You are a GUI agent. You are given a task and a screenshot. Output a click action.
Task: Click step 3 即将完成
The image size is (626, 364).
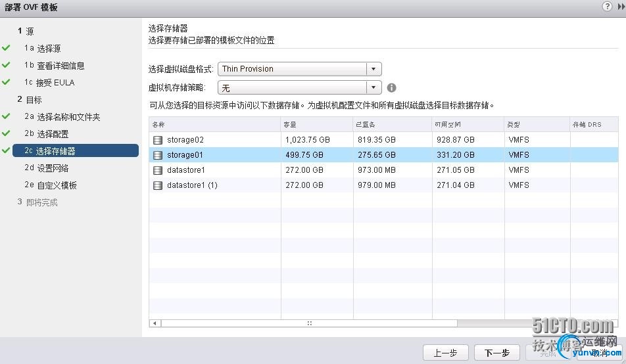coord(37,203)
